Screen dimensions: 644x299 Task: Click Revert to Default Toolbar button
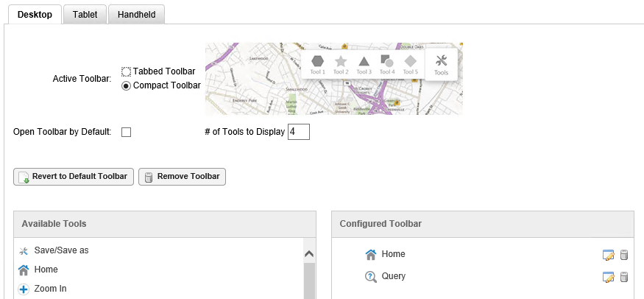74,177
